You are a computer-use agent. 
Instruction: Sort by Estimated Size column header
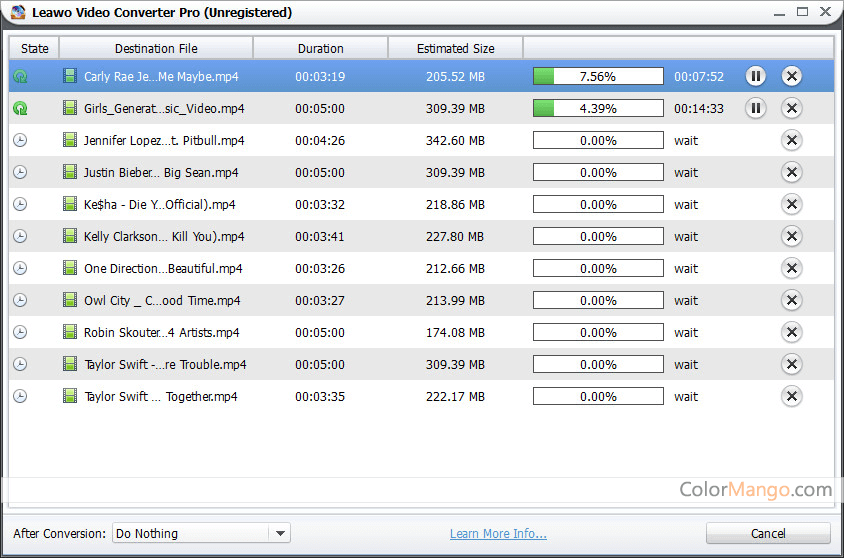(x=455, y=48)
